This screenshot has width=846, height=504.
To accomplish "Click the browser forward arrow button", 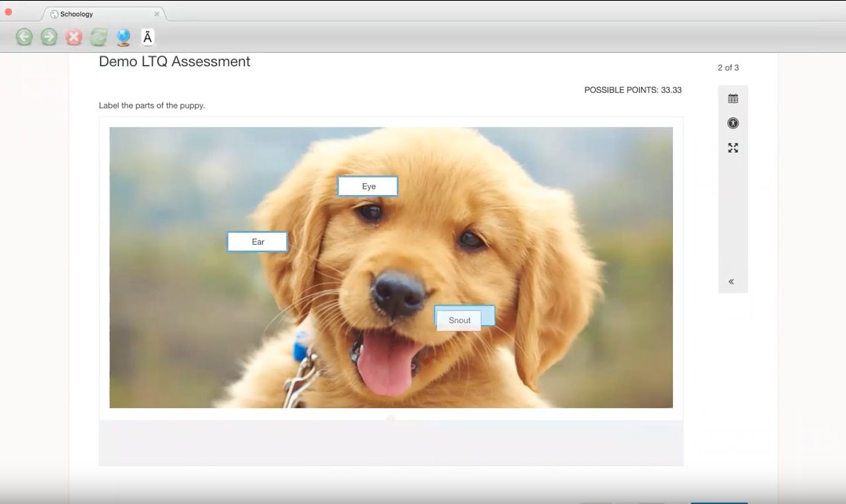I will pyautogui.click(x=49, y=37).
